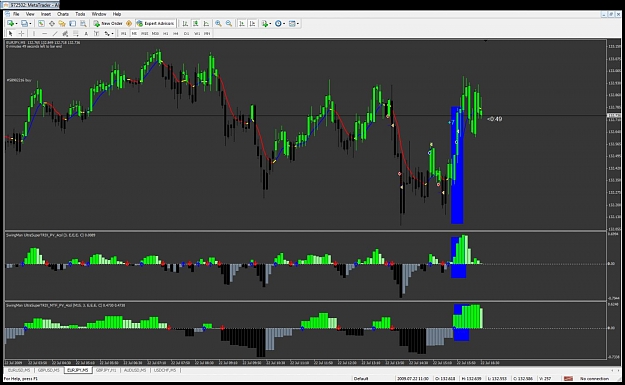Image resolution: width=625 pixels, height=385 pixels.
Task: Switch to the M1 timeframe
Action: pos(124,33)
